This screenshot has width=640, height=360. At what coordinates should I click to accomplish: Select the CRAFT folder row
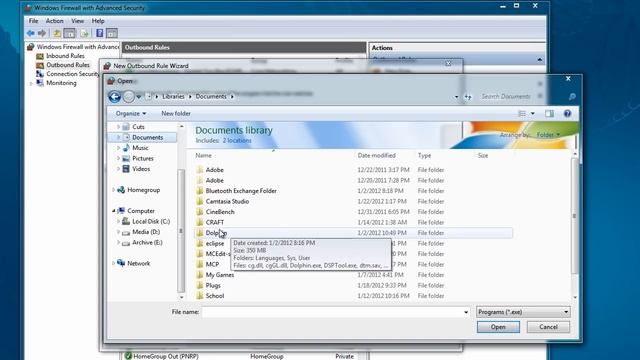353,222
